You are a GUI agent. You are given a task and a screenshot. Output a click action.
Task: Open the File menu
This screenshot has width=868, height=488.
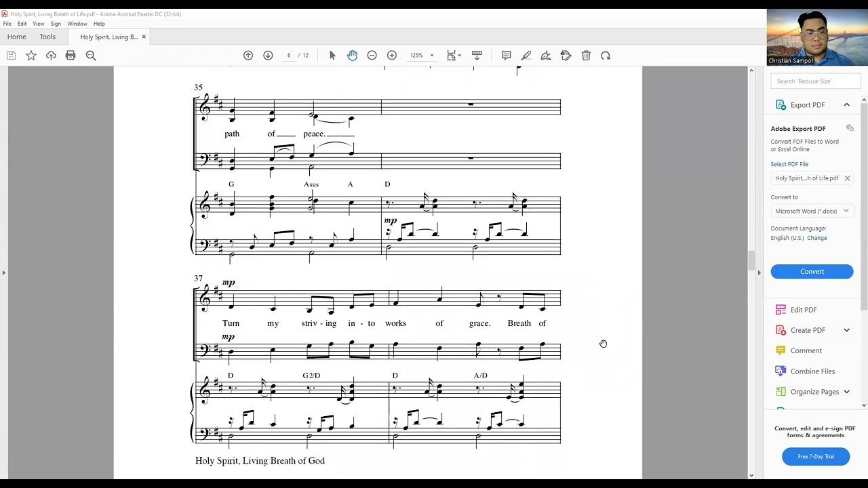pyautogui.click(x=7, y=24)
